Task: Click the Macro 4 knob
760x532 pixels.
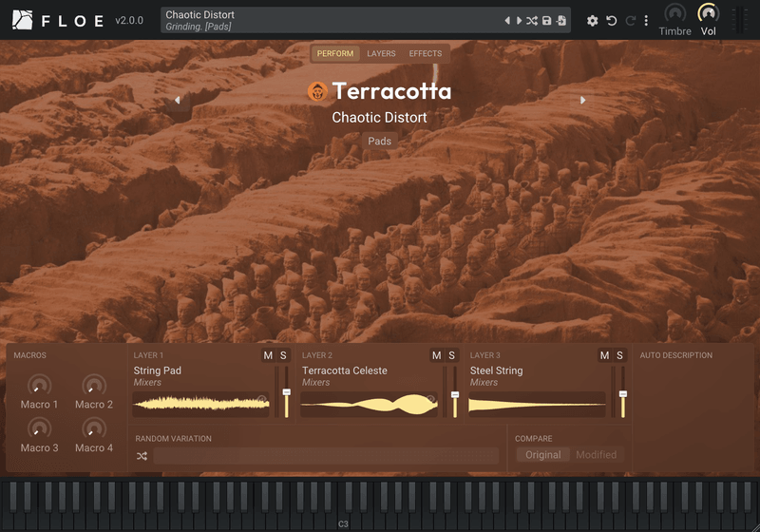Action: click(x=94, y=428)
